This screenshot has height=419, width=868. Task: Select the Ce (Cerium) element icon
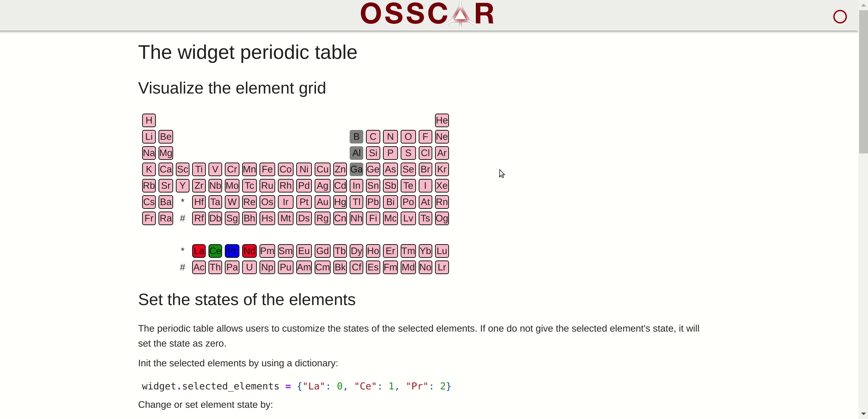pos(215,251)
